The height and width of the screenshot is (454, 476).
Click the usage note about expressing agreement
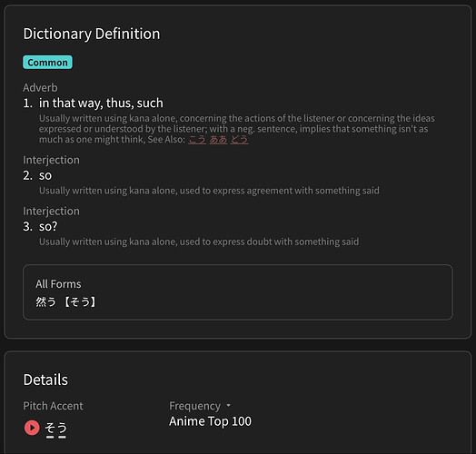point(209,191)
